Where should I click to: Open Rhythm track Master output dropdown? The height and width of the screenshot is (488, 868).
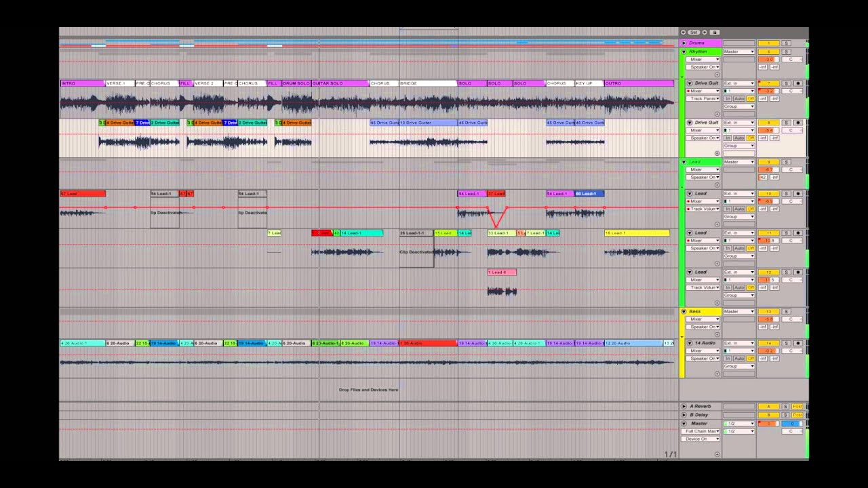point(739,52)
